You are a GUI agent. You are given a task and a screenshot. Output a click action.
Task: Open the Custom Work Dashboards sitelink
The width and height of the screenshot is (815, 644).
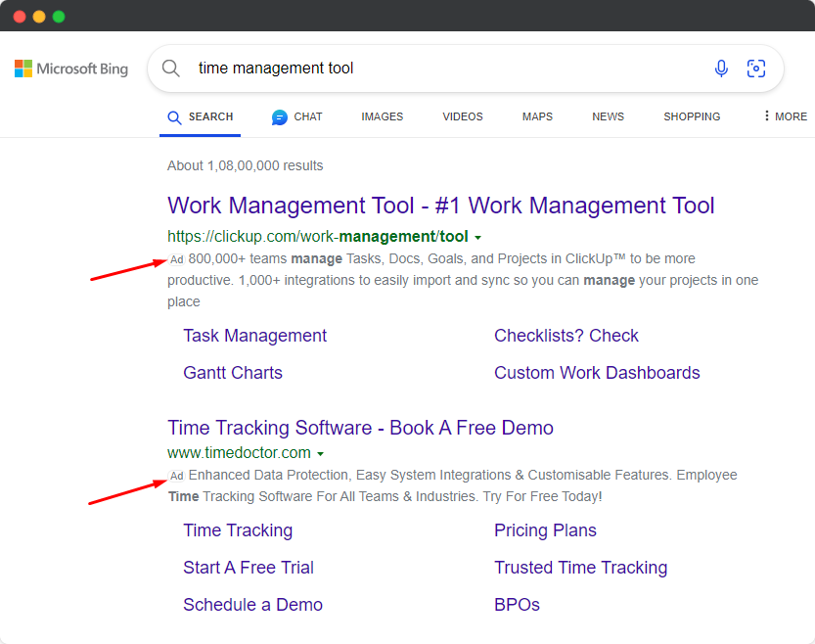597,373
